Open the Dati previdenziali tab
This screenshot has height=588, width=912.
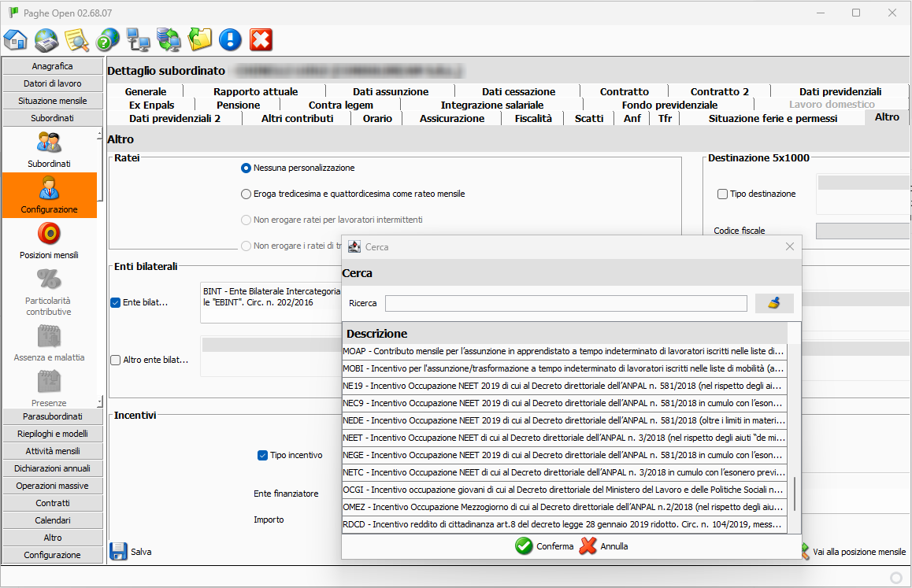[840, 91]
